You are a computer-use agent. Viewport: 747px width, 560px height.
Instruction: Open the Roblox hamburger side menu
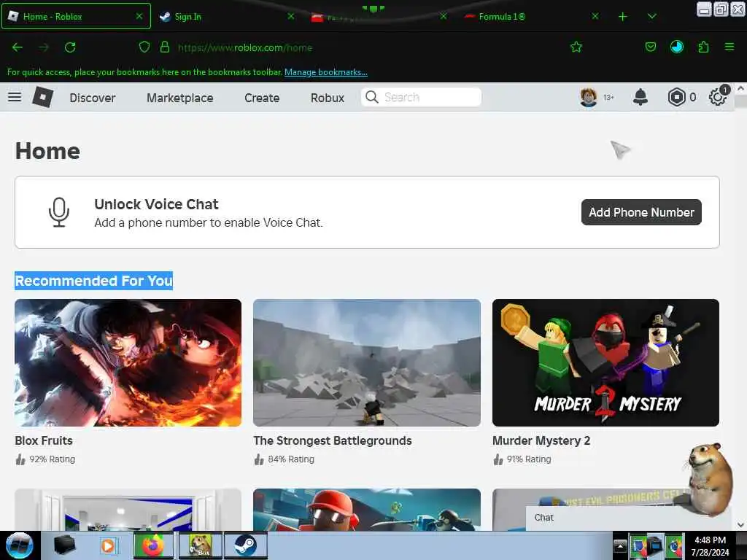point(15,97)
